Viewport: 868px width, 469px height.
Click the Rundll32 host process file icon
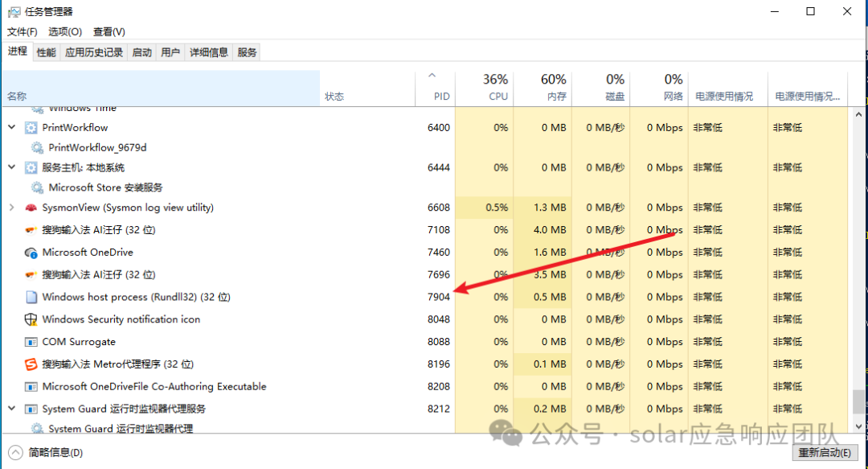coord(31,297)
